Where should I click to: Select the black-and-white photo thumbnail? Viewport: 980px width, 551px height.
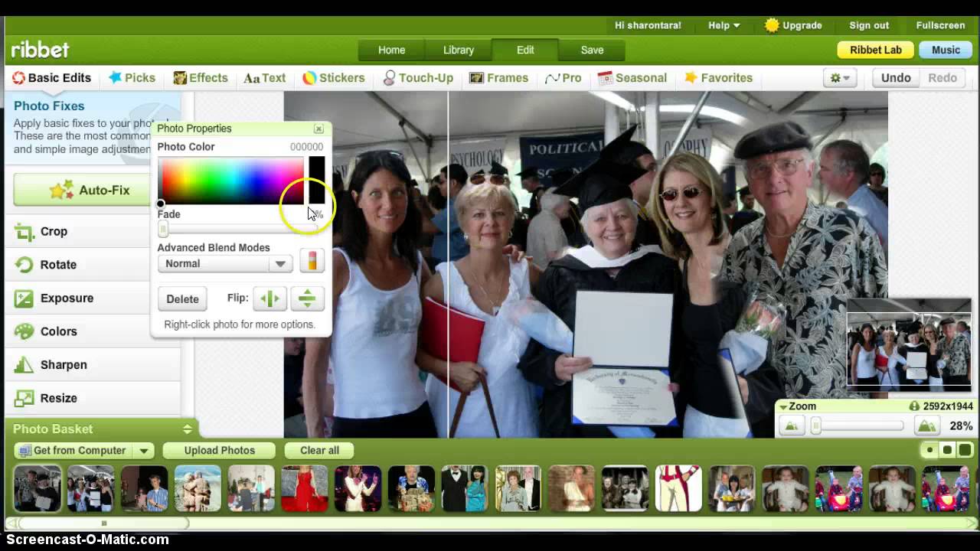click(x=625, y=488)
